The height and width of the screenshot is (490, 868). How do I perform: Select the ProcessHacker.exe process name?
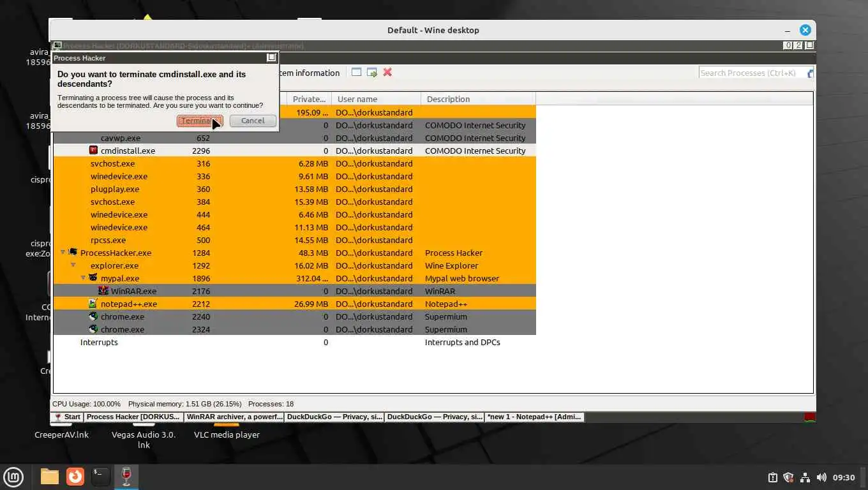point(116,253)
